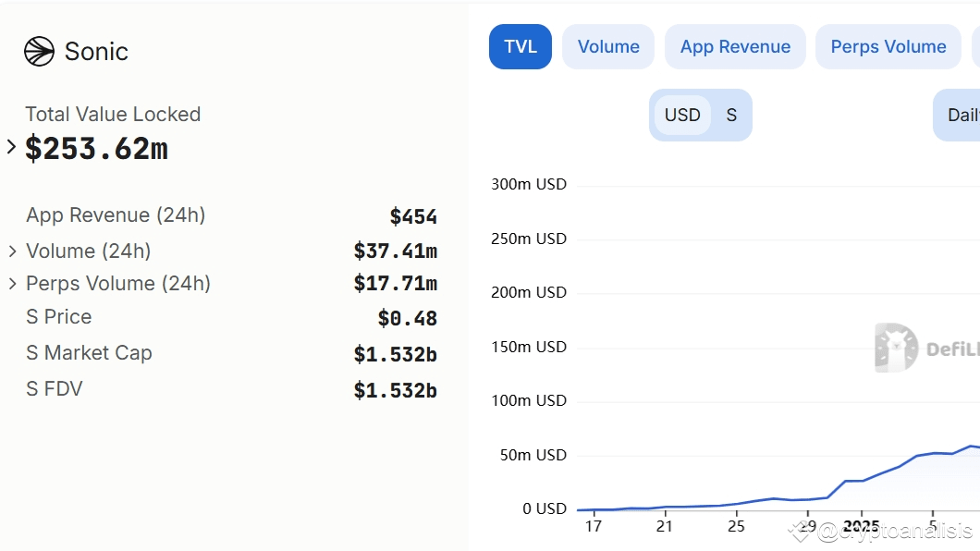Click the $37.41m volume value
Image resolution: width=980 pixels, height=551 pixels.
(x=395, y=251)
